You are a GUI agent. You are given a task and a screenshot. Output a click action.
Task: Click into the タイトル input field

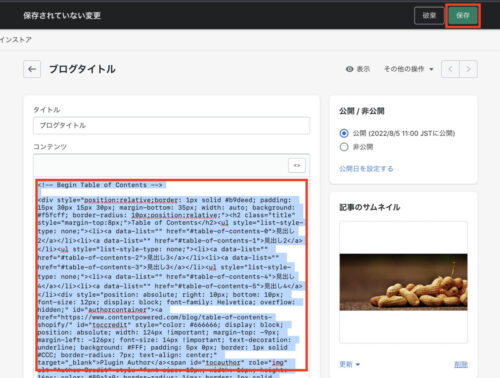tap(171, 125)
